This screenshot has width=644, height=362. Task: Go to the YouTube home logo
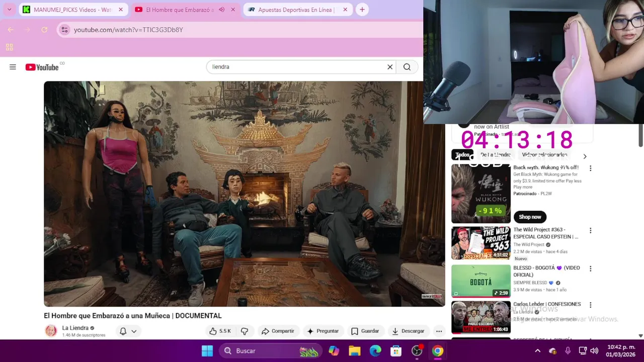click(42, 67)
